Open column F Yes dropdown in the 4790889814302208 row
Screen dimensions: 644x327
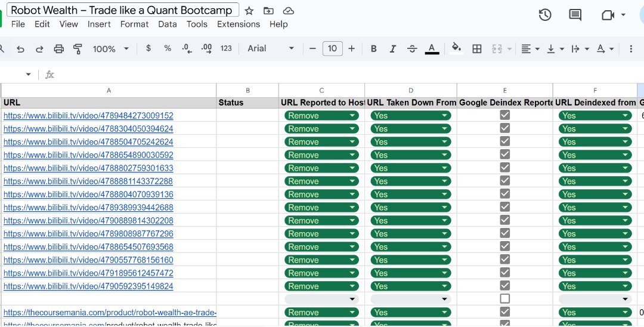coord(595,221)
